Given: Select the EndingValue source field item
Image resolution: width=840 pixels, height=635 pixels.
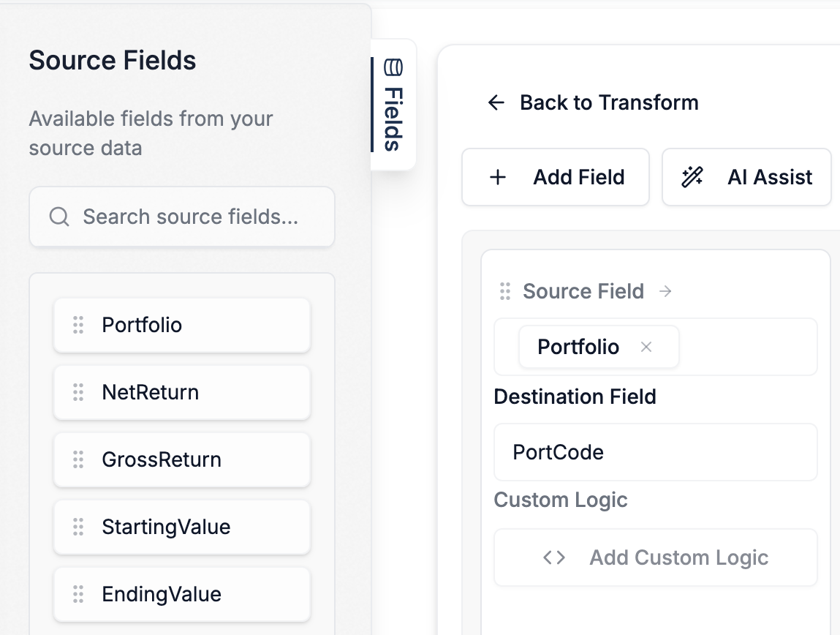Looking at the screenshot, I should click(x=182, y=594).
